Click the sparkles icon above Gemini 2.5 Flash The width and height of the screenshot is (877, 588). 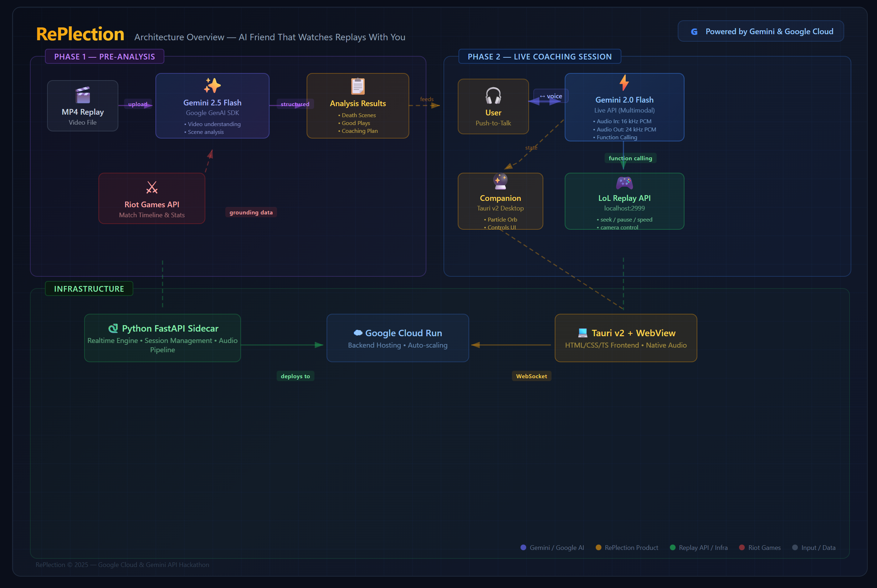pyautogui.click(x=212, y=85)
